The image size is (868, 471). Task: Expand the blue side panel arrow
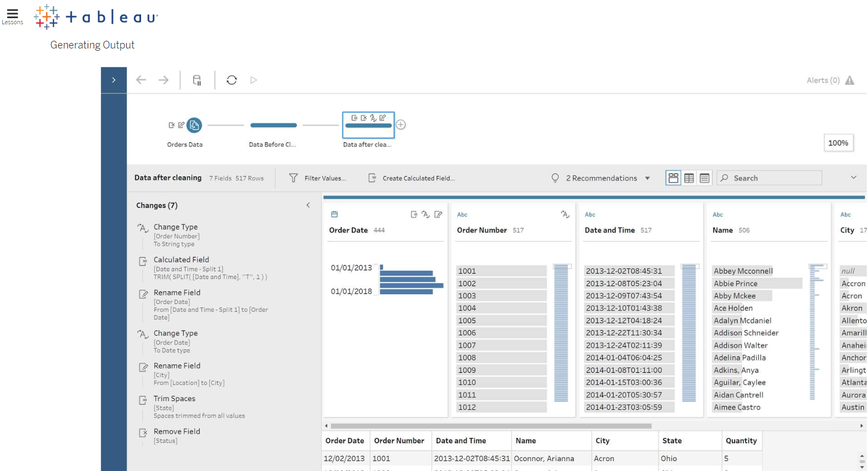(x=114, y=80)
